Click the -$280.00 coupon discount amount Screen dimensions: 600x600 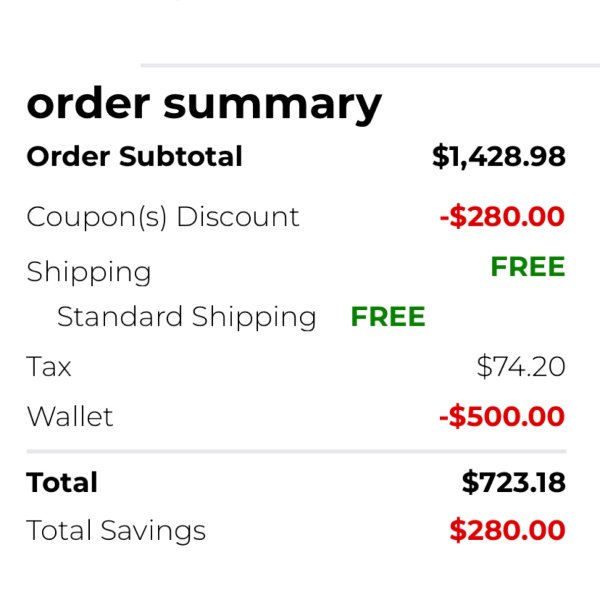click(x=502, y=217)
